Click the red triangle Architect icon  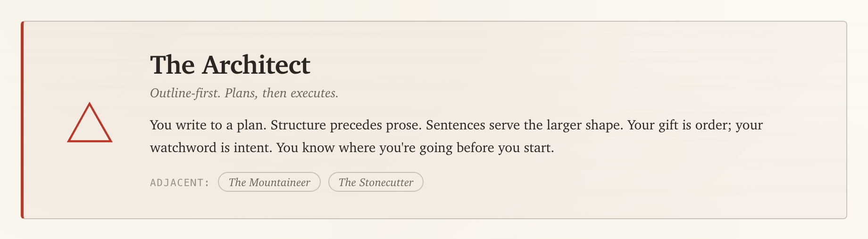click(x=90, y=122)
